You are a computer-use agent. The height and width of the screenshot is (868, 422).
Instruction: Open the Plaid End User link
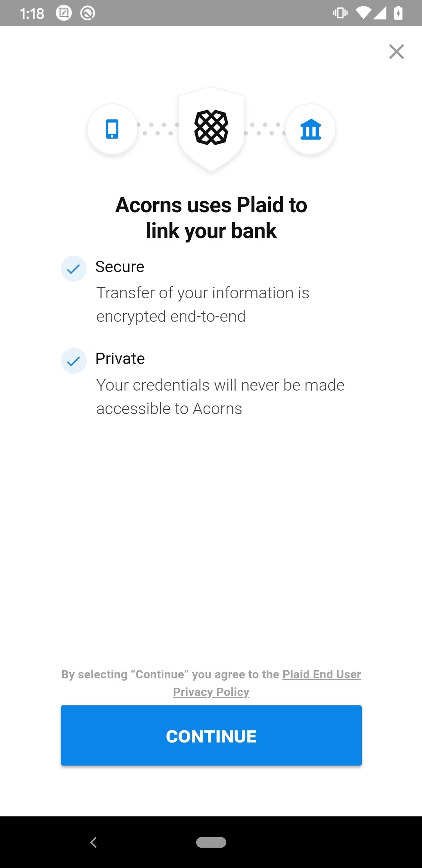(x=322, y=674)
